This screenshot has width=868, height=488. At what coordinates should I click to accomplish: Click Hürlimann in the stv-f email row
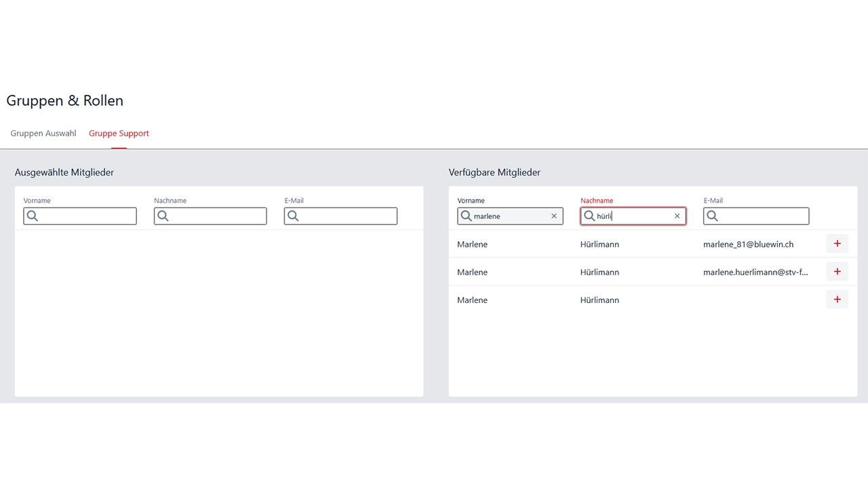599,272
